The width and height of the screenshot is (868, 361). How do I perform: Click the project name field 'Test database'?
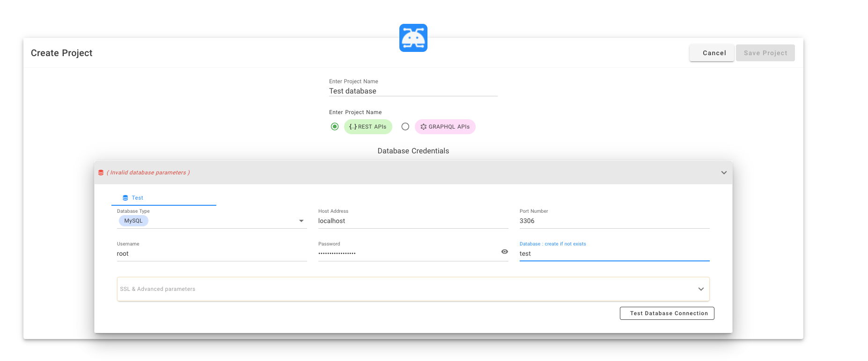click(x=413, y=91)
